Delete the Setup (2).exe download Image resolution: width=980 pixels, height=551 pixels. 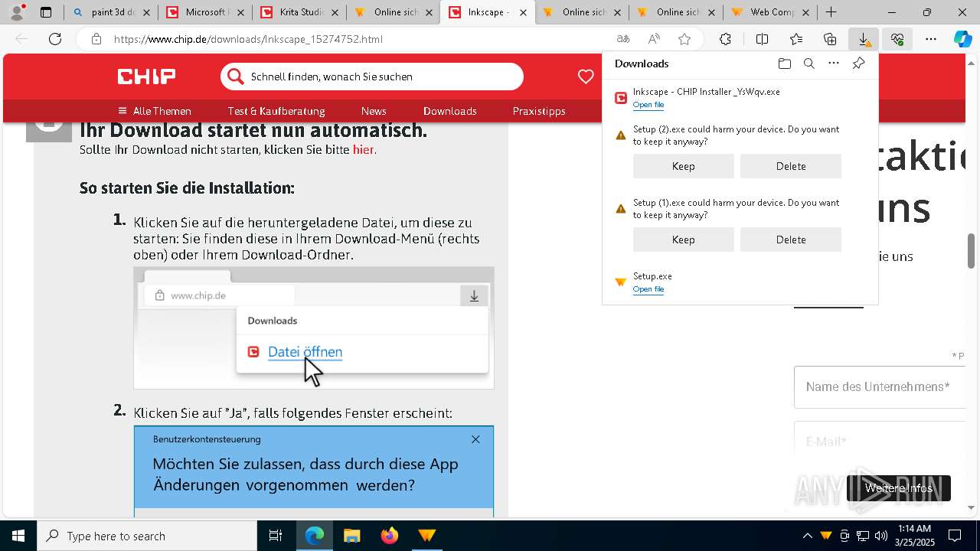click(x=791, y=166)
